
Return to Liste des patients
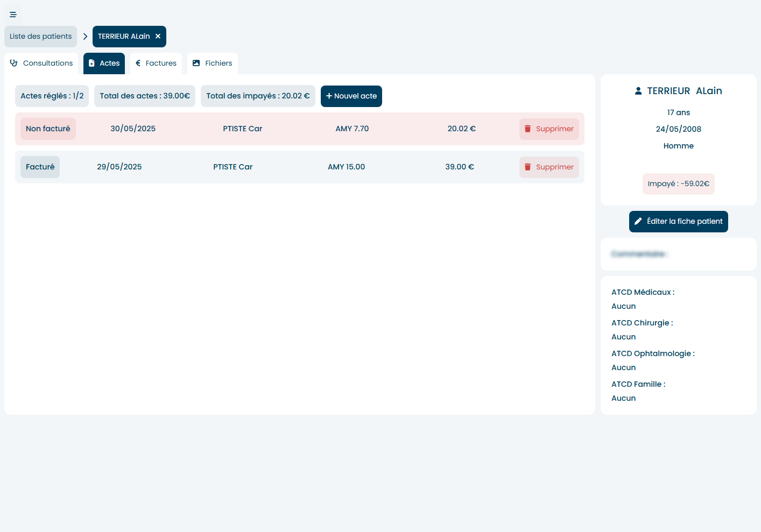40,36
